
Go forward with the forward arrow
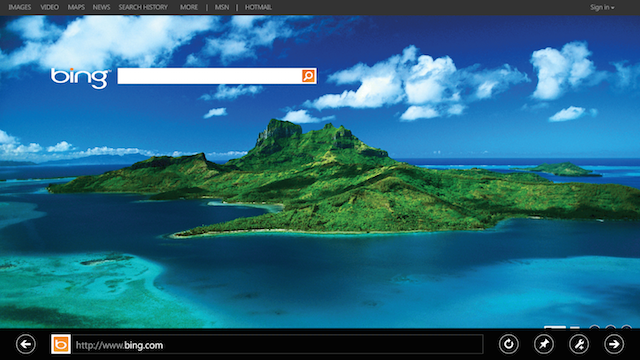tap(614, 344)
